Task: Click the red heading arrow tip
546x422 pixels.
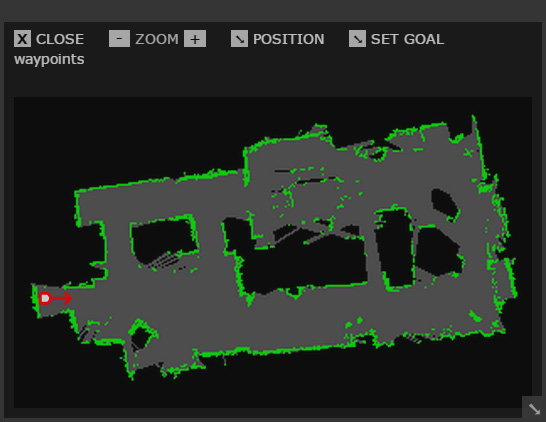Action: pos(69,298)
